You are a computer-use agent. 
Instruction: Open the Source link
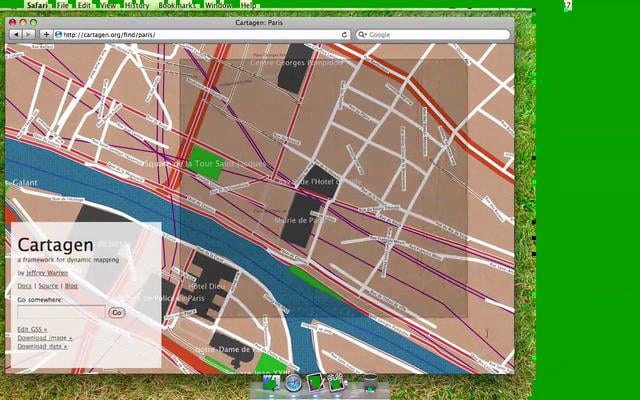click(48, 286)
